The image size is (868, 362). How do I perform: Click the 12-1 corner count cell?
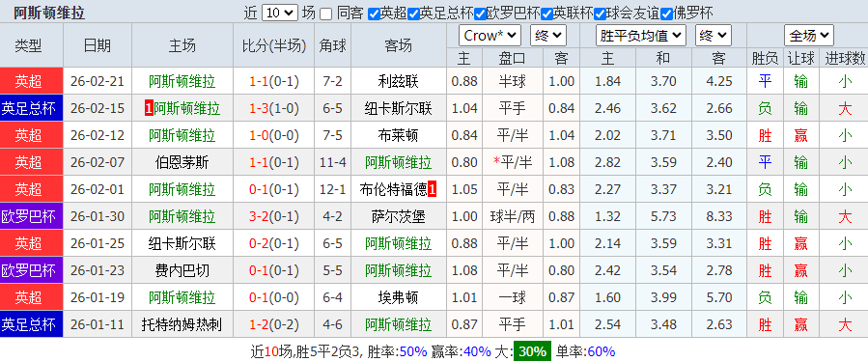[x=333, y=190]
